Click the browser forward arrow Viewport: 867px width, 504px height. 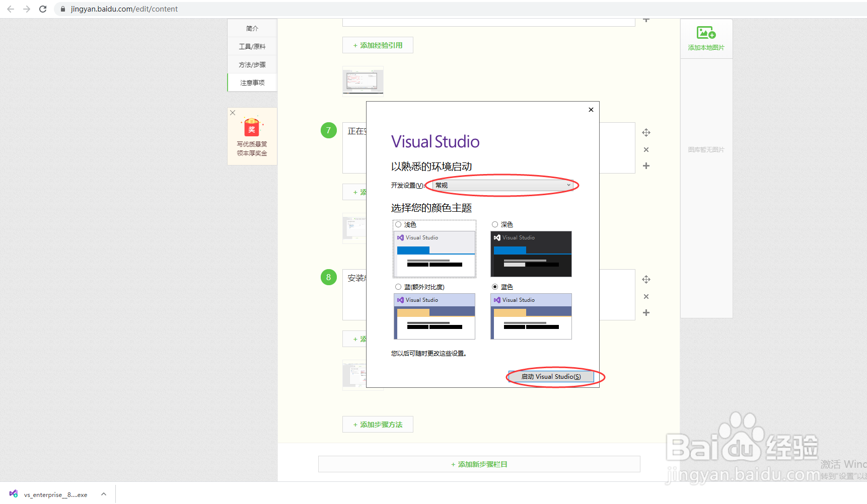tap(27, 9)
